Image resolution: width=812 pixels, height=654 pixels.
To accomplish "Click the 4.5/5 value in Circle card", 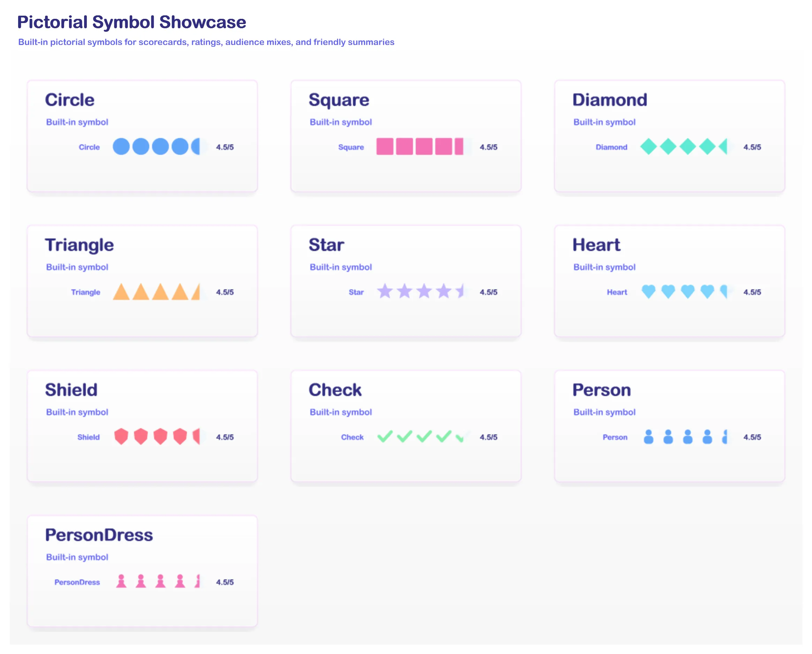I will tap(225, 147).
